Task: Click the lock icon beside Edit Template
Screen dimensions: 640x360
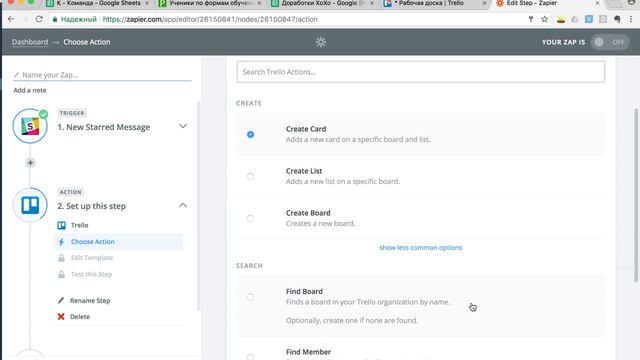Action: [x=61, y=258]
